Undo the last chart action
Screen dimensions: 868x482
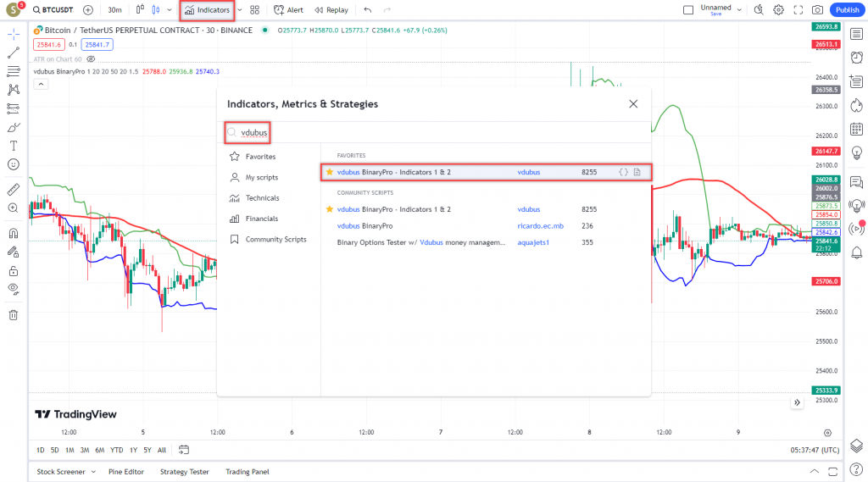(x=368, y=10)
